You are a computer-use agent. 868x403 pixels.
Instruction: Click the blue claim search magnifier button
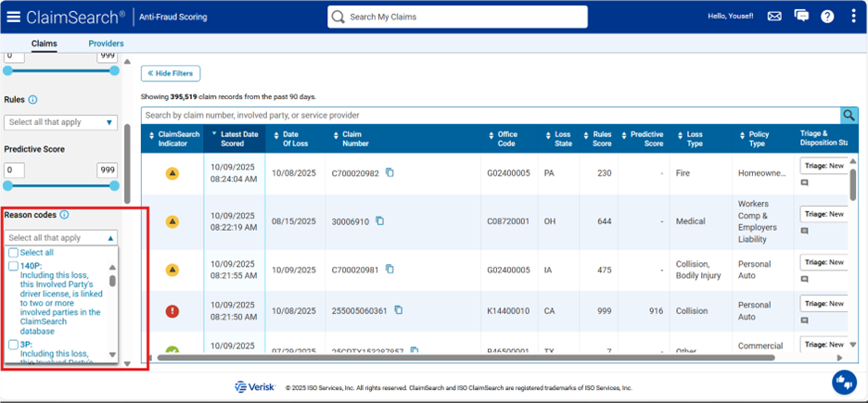849,115
